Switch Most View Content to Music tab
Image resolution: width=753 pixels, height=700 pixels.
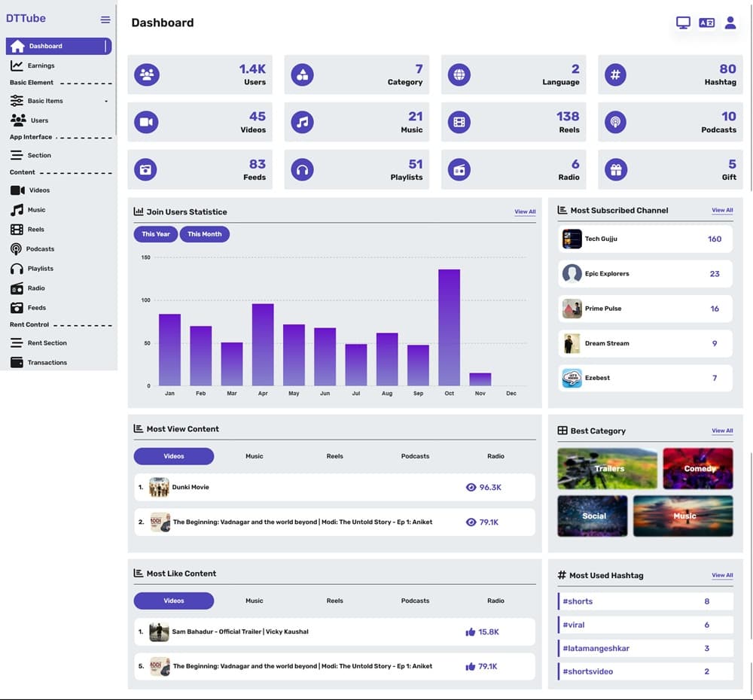coord(255,456)
